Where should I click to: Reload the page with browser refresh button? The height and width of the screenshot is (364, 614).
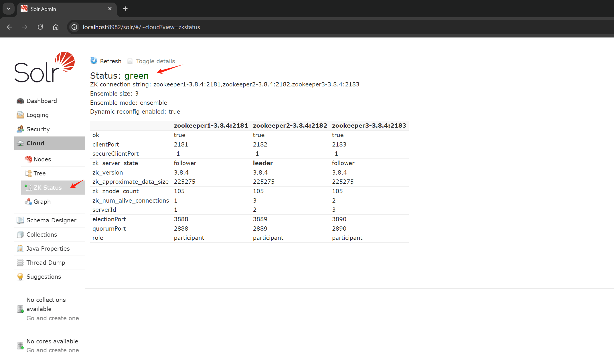[40, 27]
